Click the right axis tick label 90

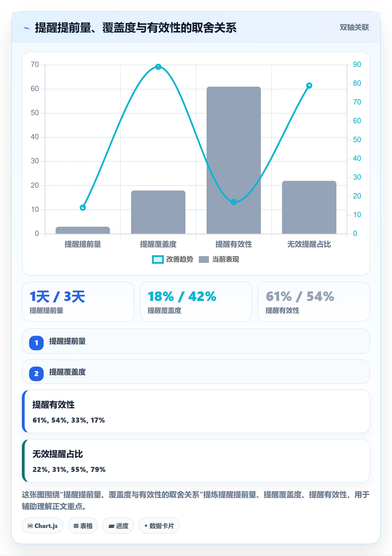pyautogui.click(x=357, y=64)
